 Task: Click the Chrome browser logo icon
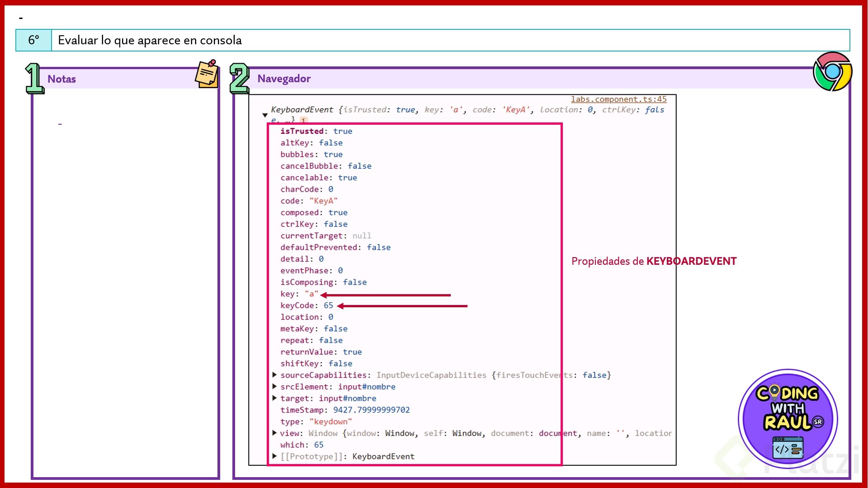(x=832, y=71)
